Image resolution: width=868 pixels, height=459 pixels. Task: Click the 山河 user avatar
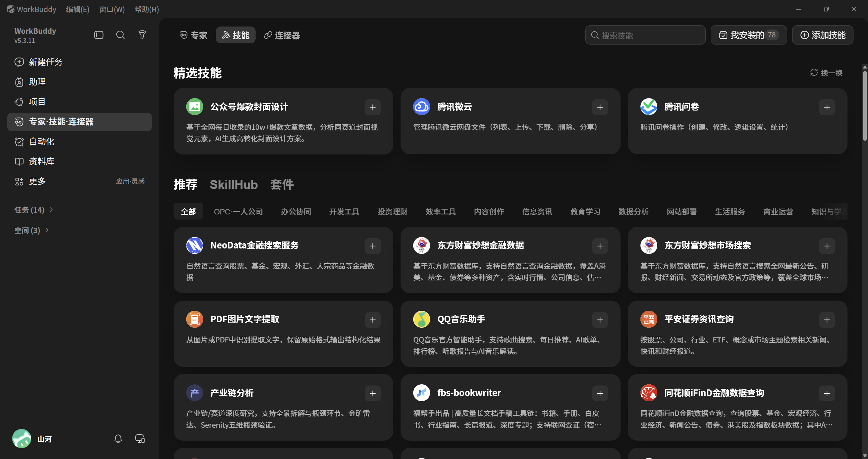pyautogui.click(x=22, y=439)
